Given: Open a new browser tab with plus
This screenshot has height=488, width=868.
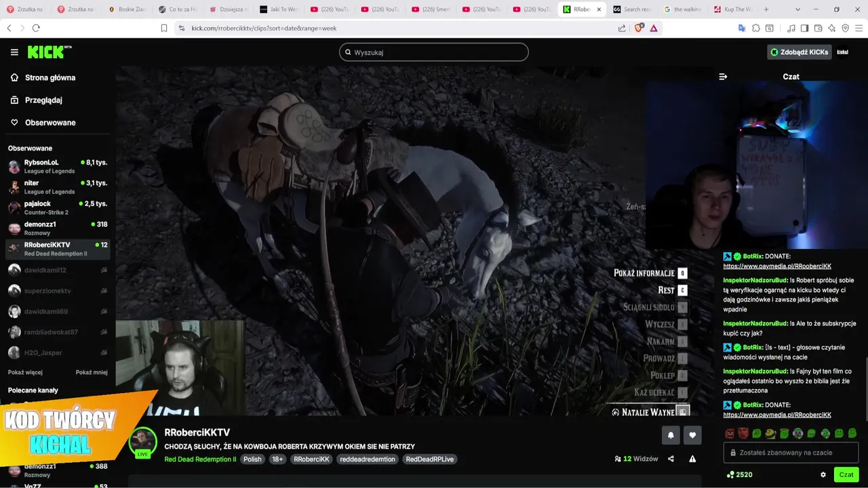Looking at the screenshot, I should pyautogui.click(x=766, y=9).
